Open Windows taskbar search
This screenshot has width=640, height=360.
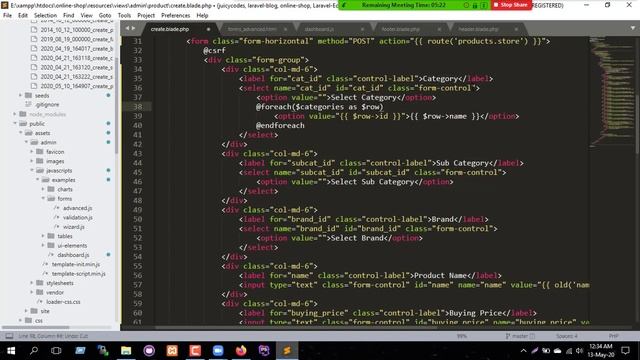(x=34, y=351)
